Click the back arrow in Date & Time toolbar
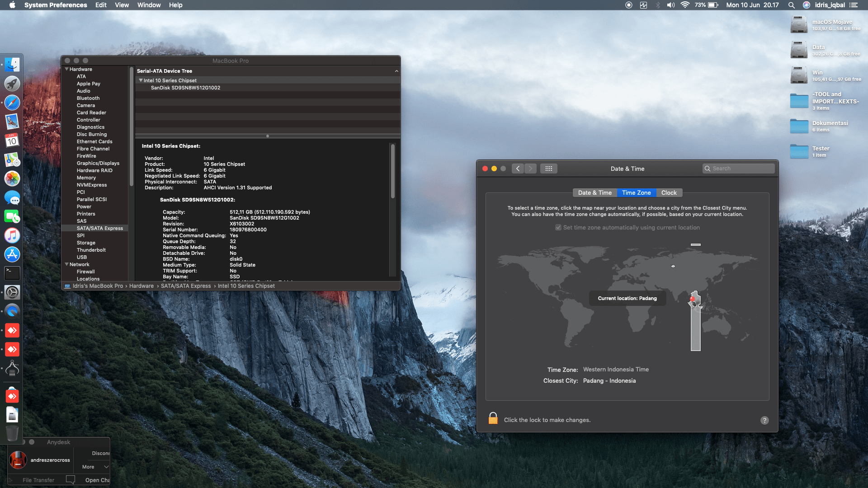 click(x=518, y=169)
